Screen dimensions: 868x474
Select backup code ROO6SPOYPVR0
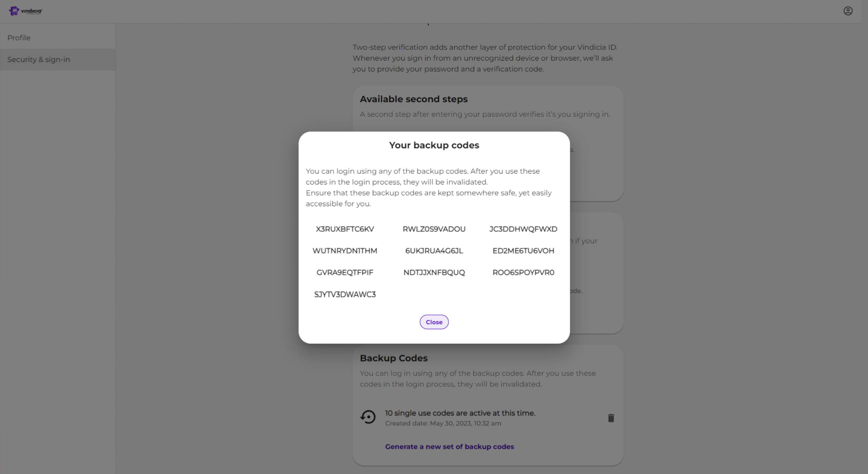pyautogui.click(x=523, y=272)
